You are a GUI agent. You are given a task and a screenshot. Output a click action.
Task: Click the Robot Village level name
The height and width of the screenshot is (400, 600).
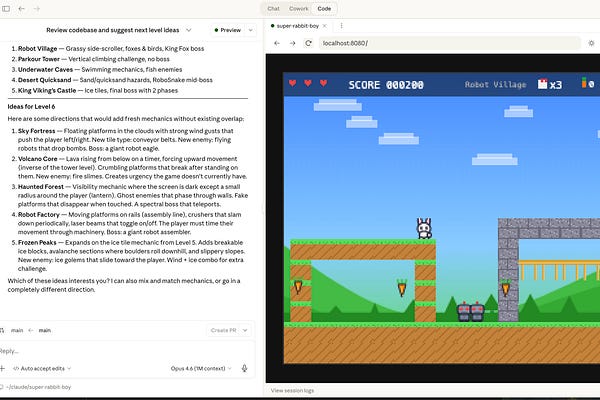tap(496, 85)
